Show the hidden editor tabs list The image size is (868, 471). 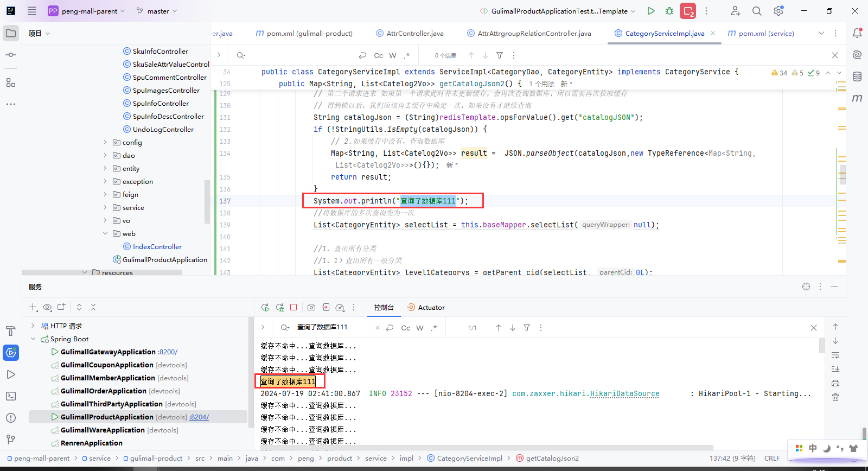[821, 33]
